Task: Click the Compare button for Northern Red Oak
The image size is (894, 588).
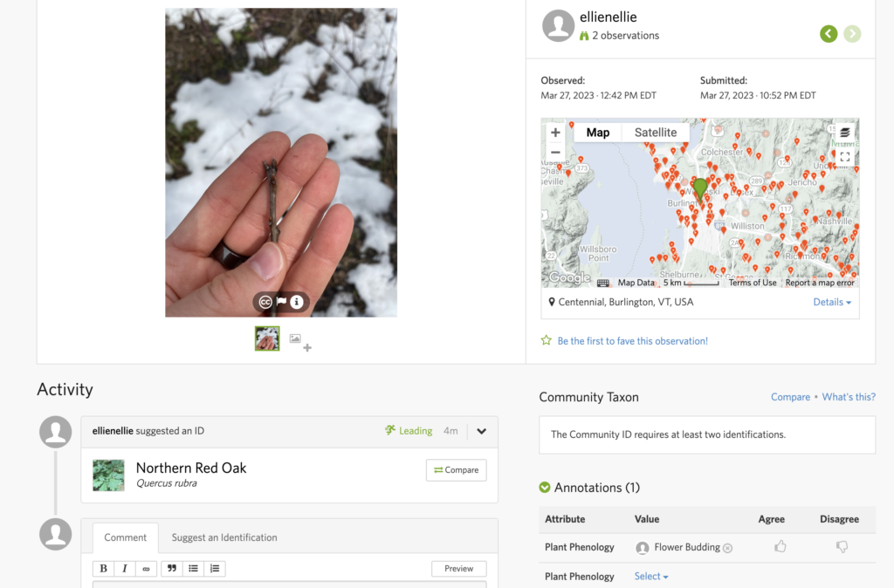Action: [x=456, y=470]
